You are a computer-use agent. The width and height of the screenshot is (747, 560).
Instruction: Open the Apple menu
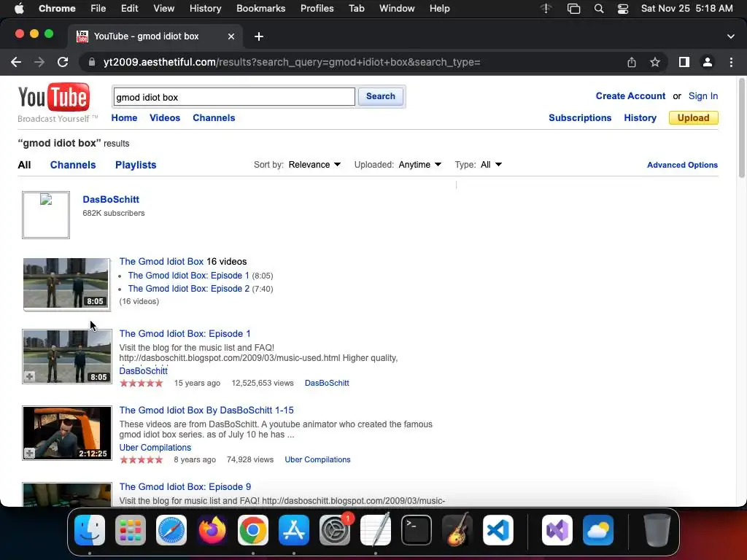(19, 9)
